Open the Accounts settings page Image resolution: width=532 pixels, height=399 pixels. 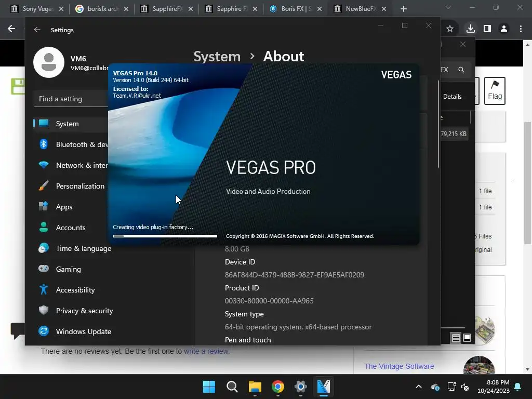tap(71, 228)
